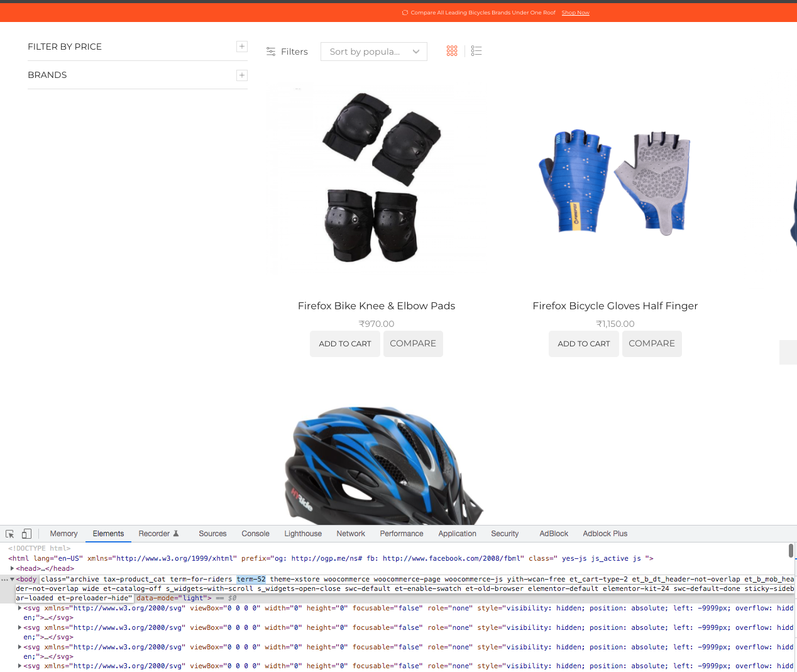Open the Filters panel icon

[271, 52]
